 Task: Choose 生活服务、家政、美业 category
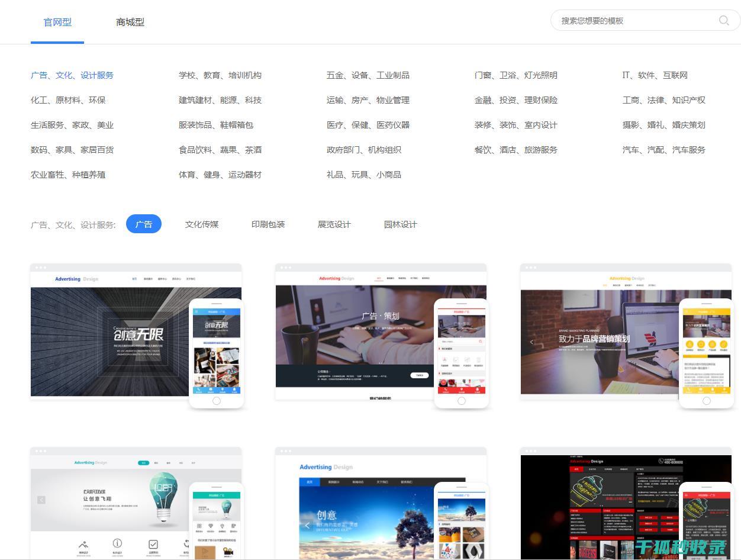point(72,125)
